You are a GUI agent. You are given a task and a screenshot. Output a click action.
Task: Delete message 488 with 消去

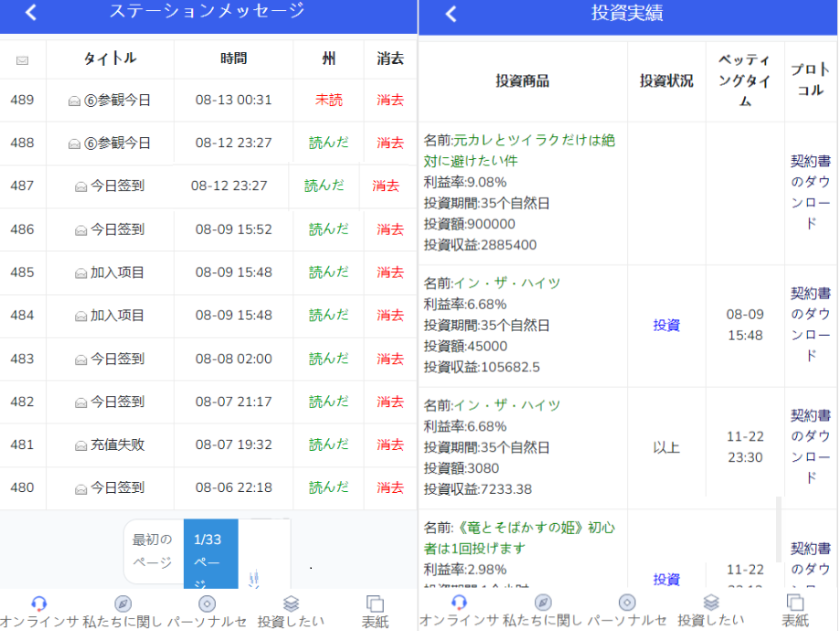(x=390, y=143)
